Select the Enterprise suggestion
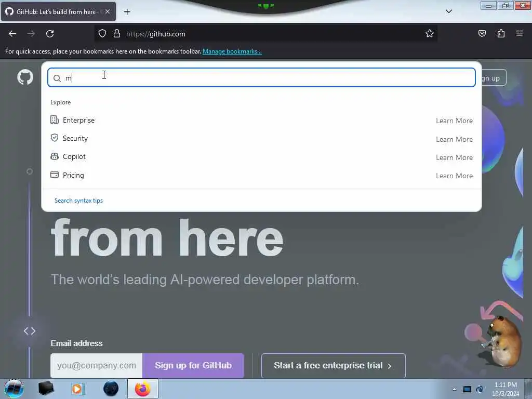This screenshot has width=532, height=399. [261, 120]
